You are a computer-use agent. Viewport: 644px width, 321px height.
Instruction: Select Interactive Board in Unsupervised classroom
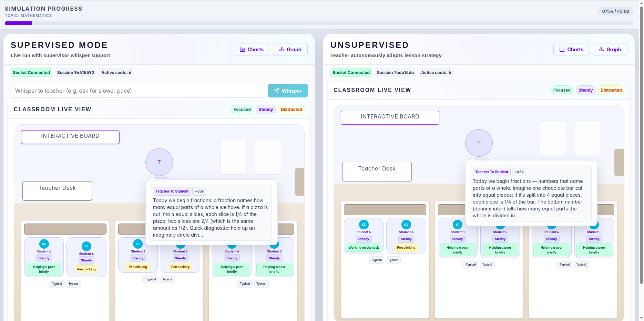pos(390,117)
